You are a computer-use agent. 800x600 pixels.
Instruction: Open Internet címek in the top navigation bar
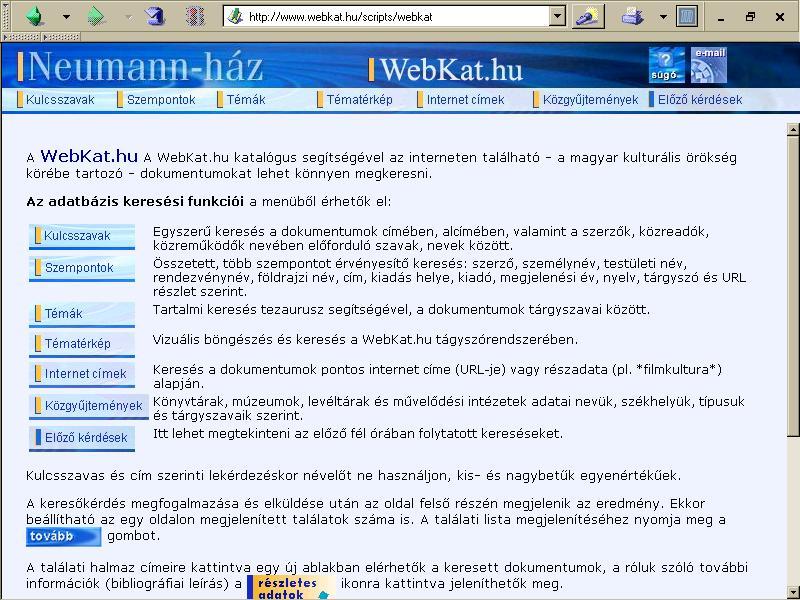pyautogui.click(x=461, y=99)
